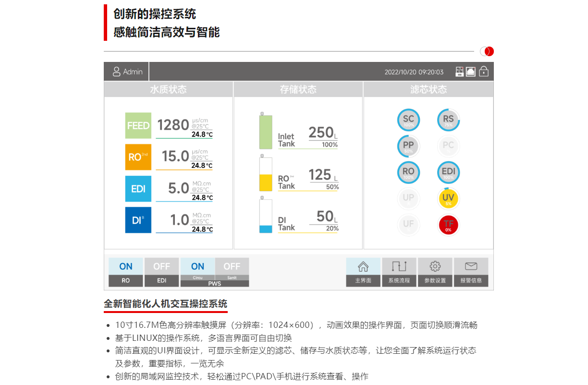Click the red TF filter status indicator
The image size is (588, 385).
[448, 225]
